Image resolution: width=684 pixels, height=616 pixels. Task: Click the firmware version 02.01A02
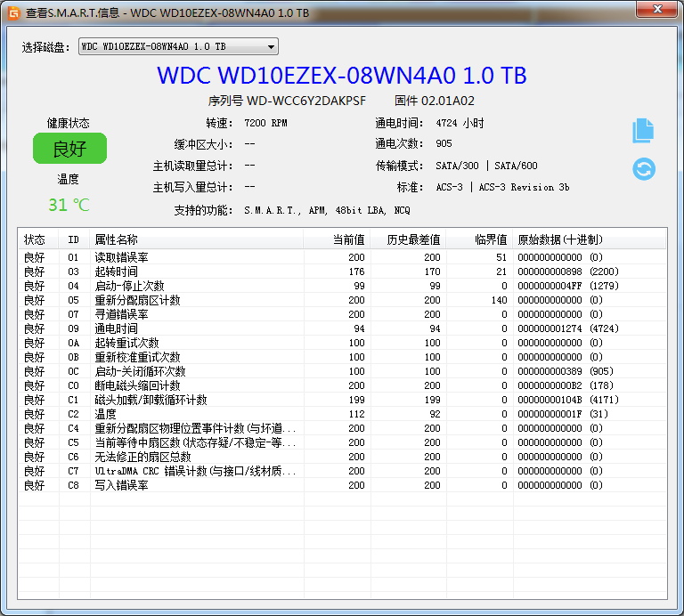[448, 101]
